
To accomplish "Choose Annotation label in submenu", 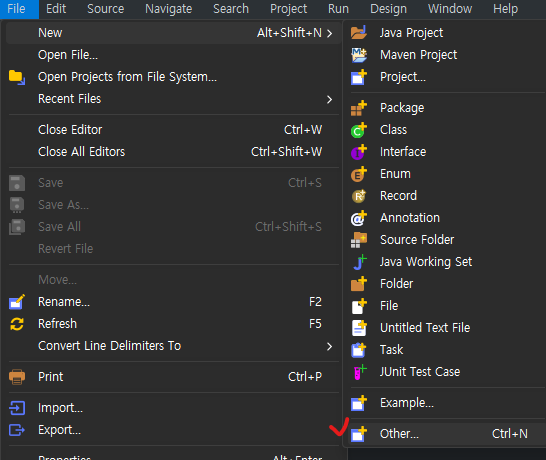I will click(410, 218).
